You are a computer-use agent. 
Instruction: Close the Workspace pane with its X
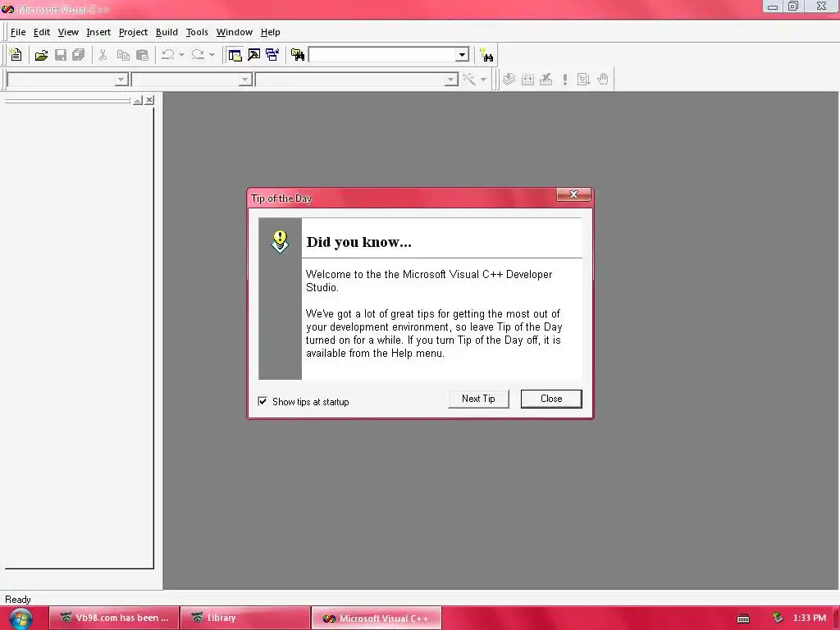click(x=150, y=100)
